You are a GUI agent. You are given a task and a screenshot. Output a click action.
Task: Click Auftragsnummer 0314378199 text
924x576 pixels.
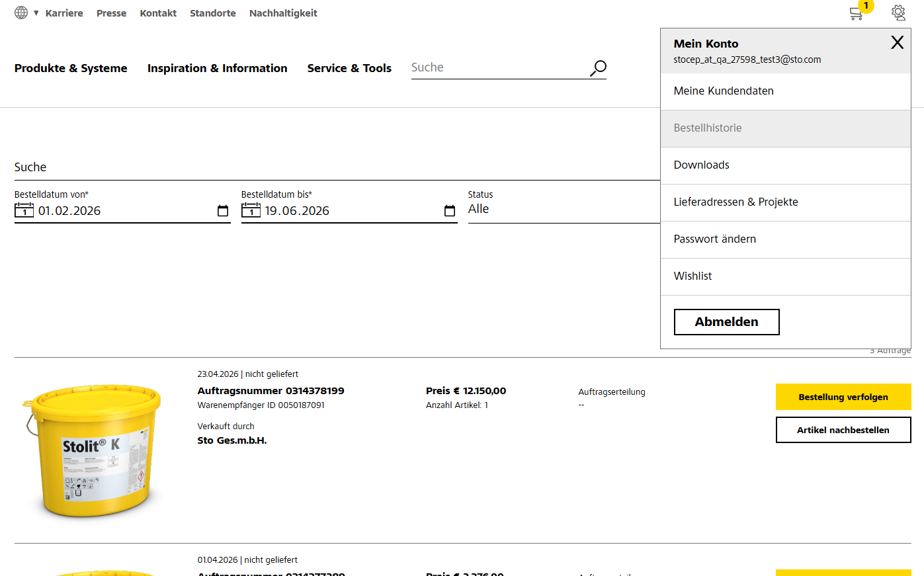[271, 391]
